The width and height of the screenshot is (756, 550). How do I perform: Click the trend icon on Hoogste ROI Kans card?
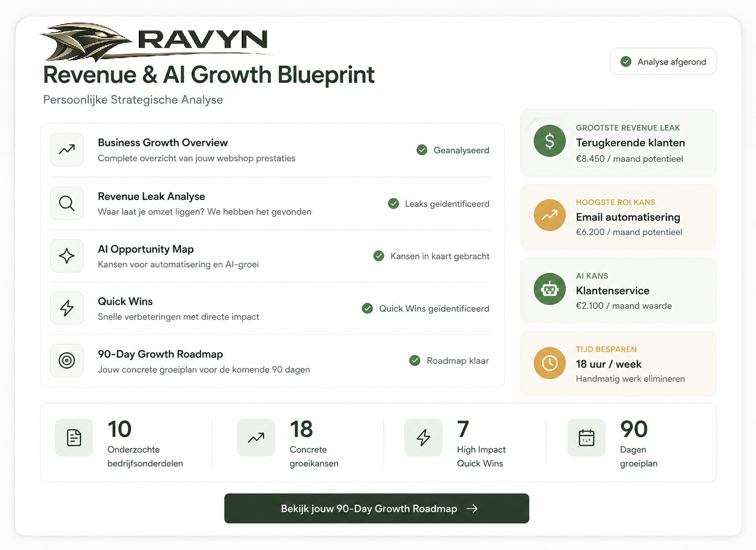tap(550, 215)
